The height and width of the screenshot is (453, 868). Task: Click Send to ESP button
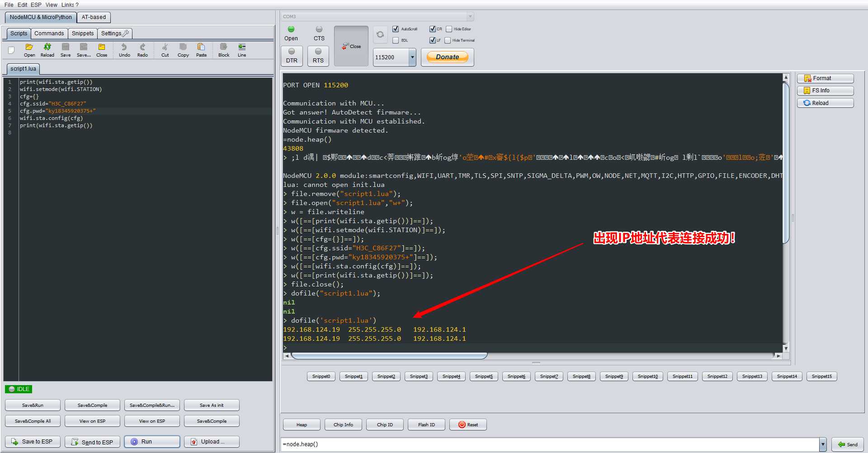coord(92,442)
